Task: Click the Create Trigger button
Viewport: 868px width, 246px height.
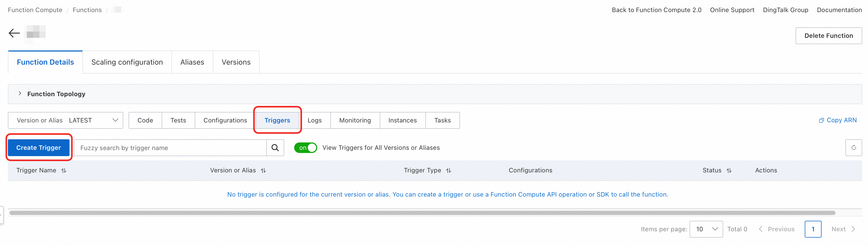Action: click(x=39, y=148)
